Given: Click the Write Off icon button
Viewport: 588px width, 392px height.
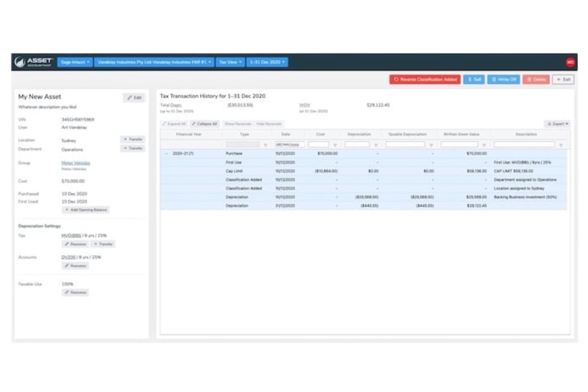Looking at the screenshot, I should [504, 79].
